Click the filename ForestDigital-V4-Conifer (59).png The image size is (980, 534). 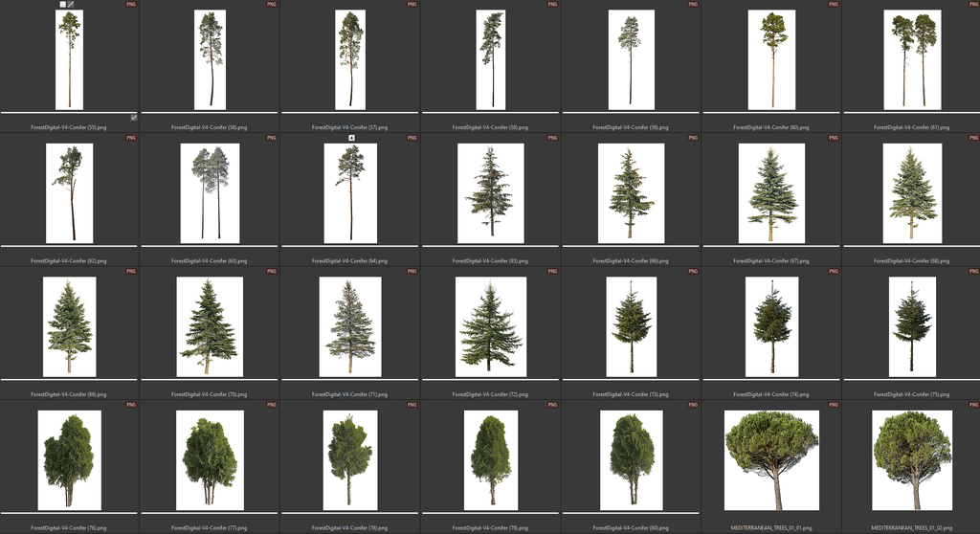(x=631, y=127)
